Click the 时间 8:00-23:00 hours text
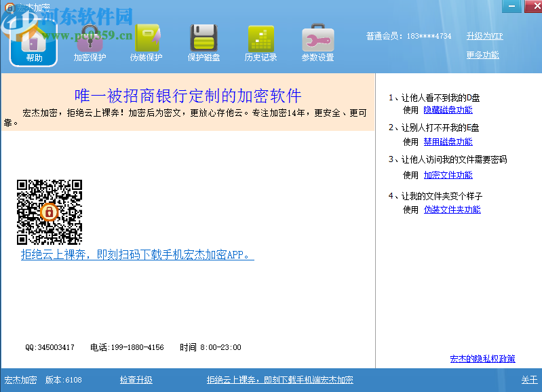542x392 pixels. tap(210, 347)
